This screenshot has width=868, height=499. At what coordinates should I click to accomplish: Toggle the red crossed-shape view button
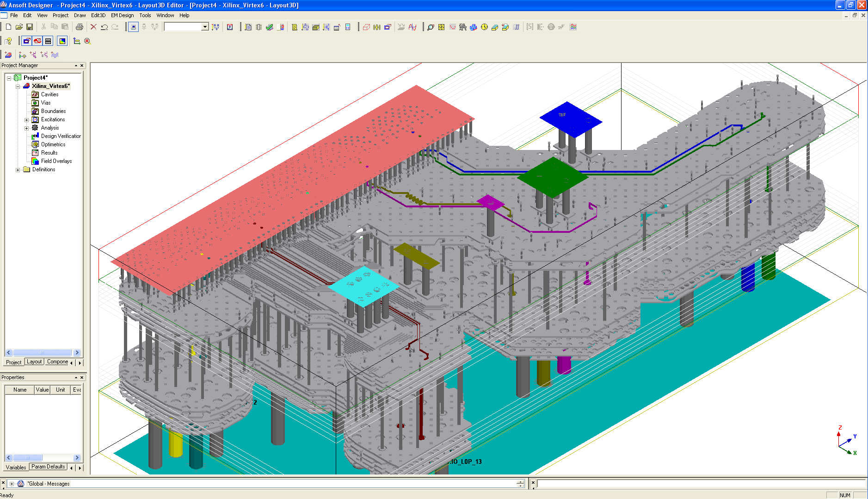tap(37, 41)
